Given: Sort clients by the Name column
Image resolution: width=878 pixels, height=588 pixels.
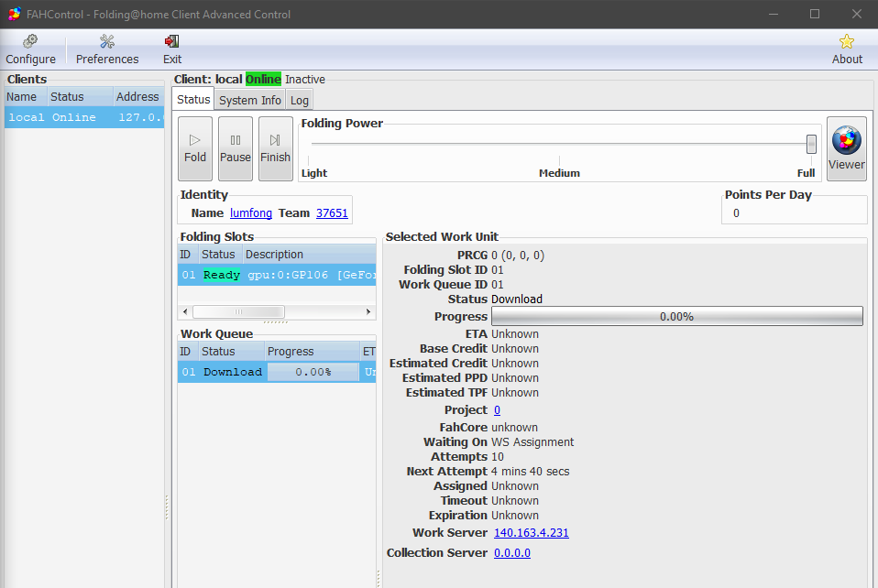Looking at the screenshot, I should [26, 97].
